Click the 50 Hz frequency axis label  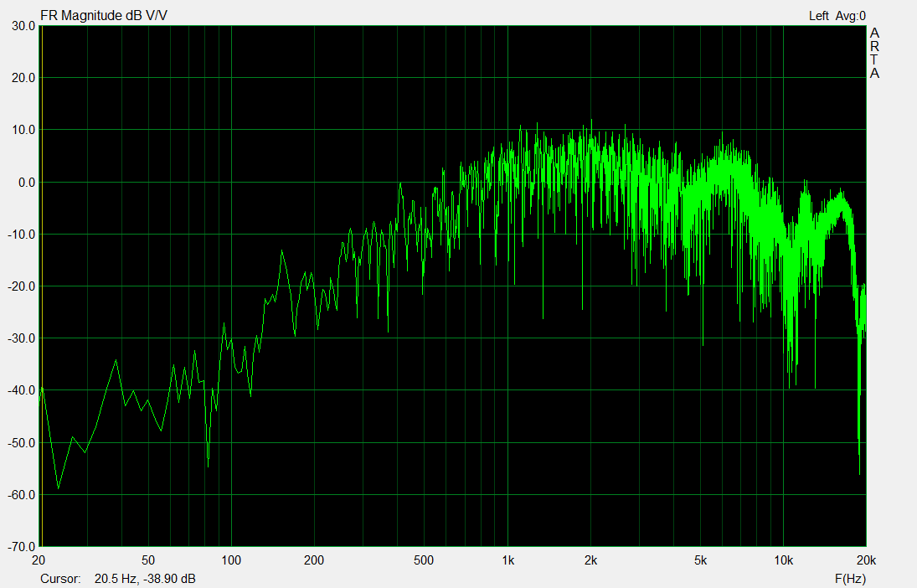point(148,560)
